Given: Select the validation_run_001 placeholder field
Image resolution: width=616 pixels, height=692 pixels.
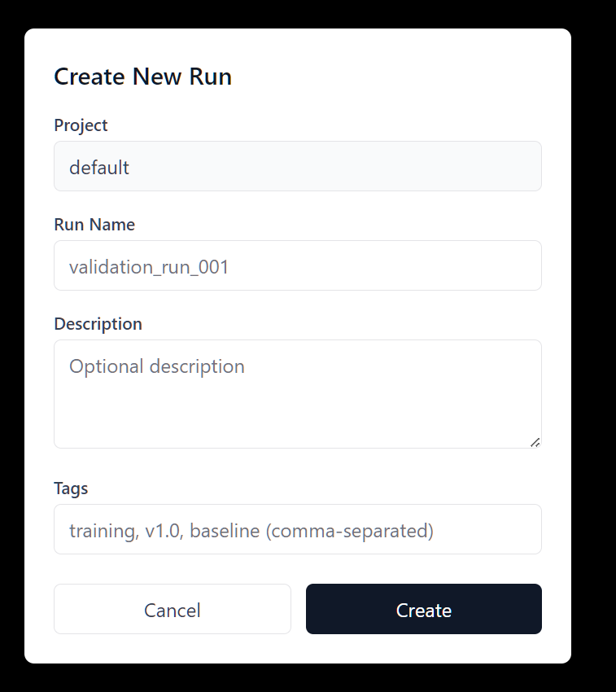Looking at the screenshot, I should click(297, 265).
